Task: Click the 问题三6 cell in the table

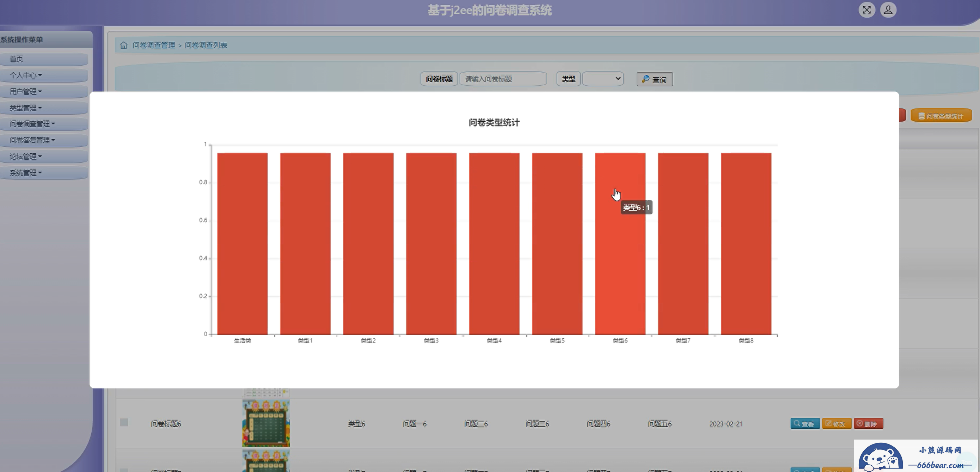Action: click(x=537, y=424)
